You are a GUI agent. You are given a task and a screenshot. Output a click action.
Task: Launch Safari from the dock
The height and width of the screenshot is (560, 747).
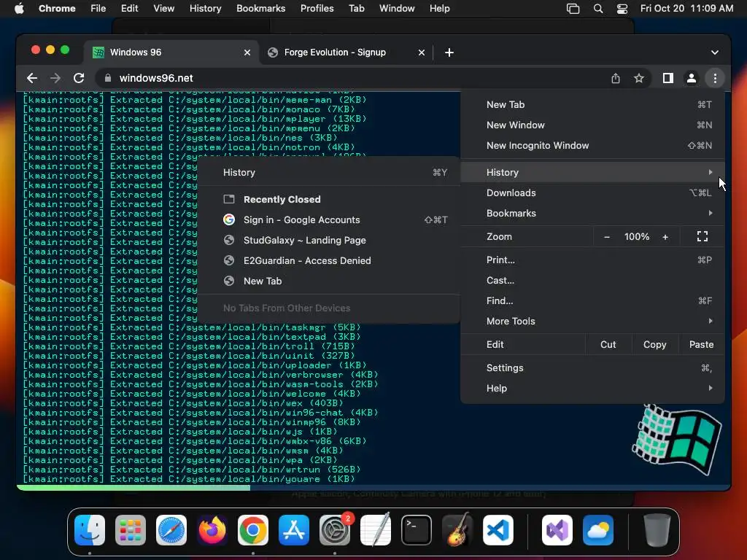coord(171,530)
